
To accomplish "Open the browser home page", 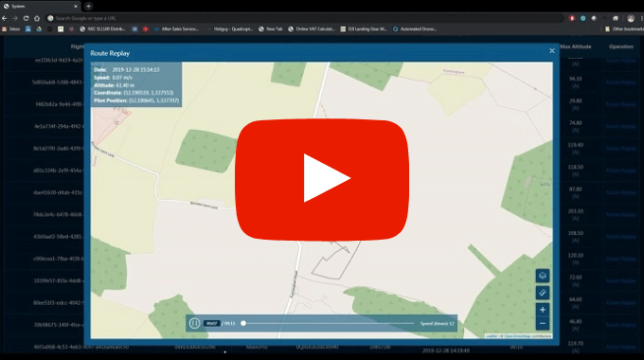I will click(x=37, y=18).
